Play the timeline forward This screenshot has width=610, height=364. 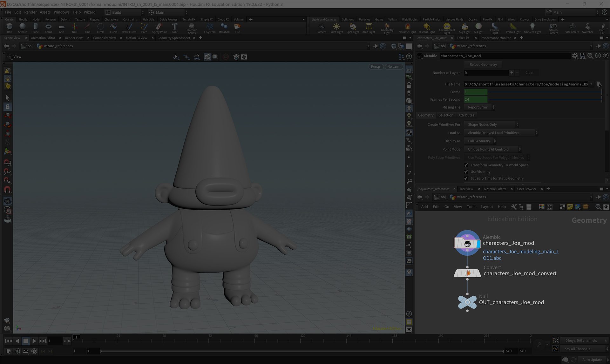pos(34,341)
